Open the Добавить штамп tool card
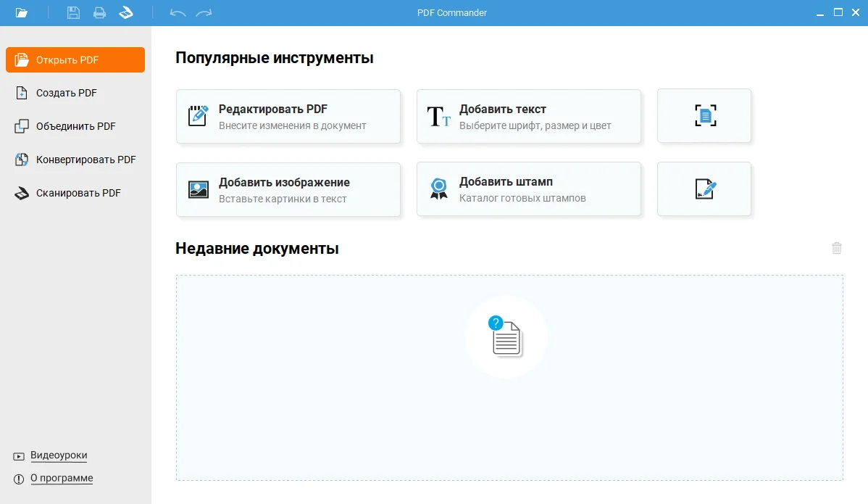The image size is (868, 504). pyautogui.click(x=529, y=189)
